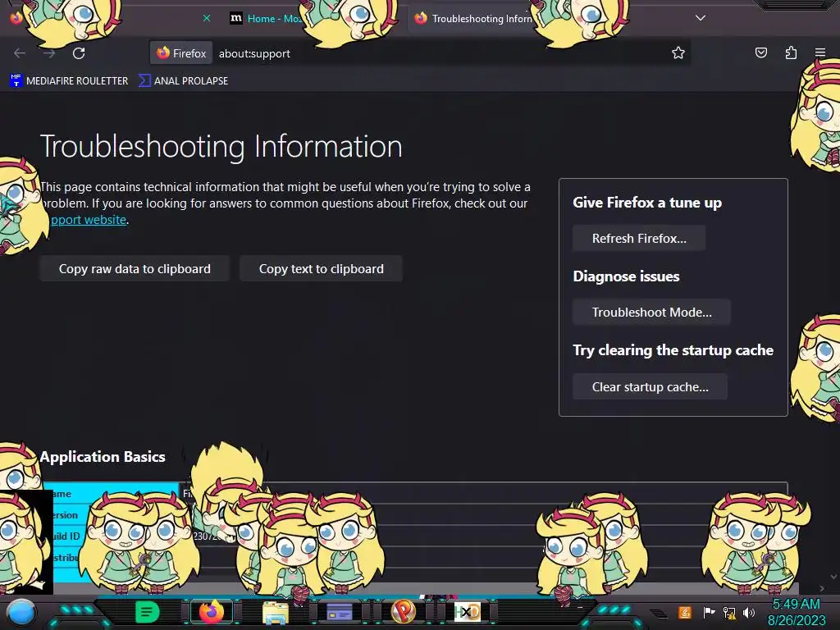Screen dimensions: 840x630
Task: Click Clear startup cache button
Action: coord(650,387)
